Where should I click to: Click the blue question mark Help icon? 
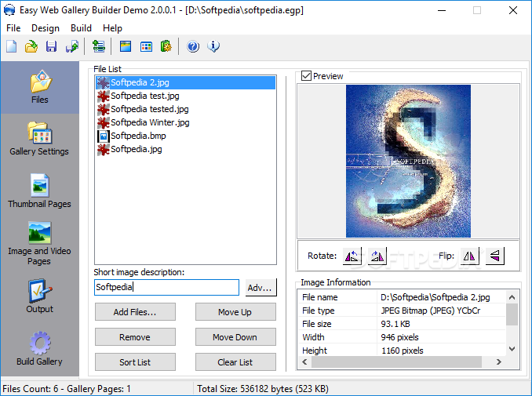click(193, 46)
